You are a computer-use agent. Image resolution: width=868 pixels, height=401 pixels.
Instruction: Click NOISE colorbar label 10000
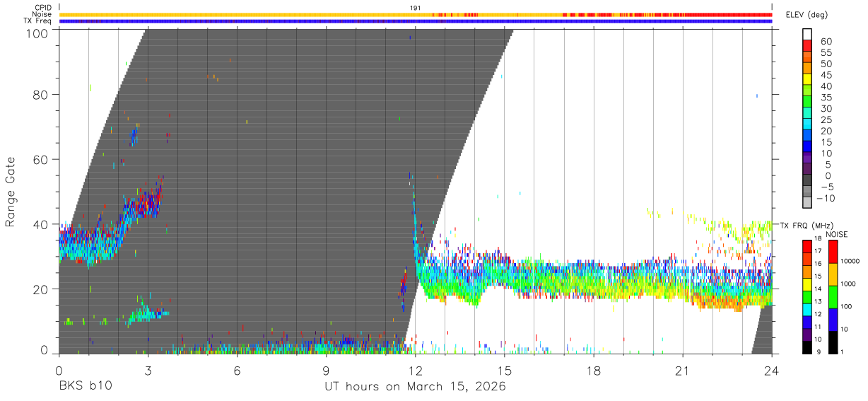tap(850, 261)
